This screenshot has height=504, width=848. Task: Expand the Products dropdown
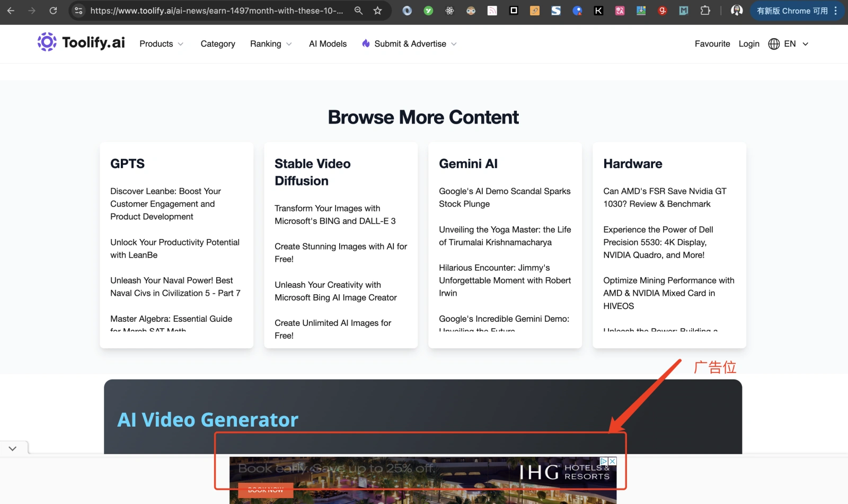161,44
